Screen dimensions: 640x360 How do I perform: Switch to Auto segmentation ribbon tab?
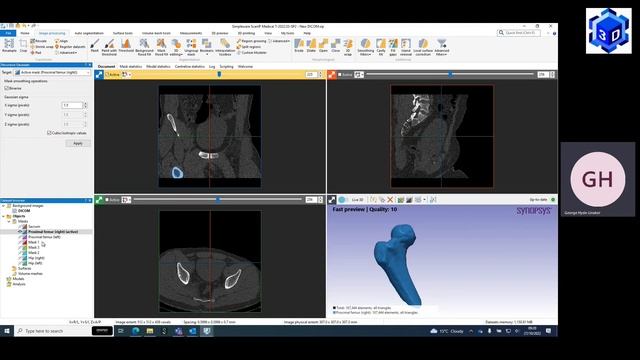click(x=89, y=33)
